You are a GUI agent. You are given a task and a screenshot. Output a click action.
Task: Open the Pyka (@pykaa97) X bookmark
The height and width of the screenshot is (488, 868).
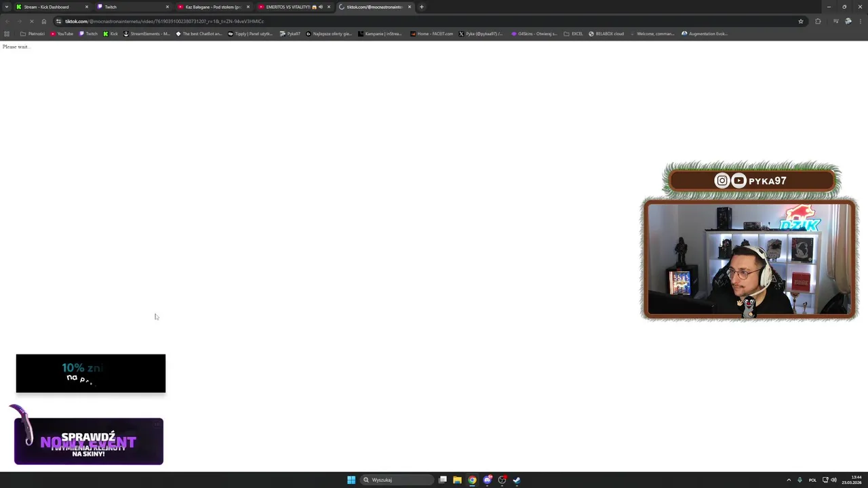[481, 34]
